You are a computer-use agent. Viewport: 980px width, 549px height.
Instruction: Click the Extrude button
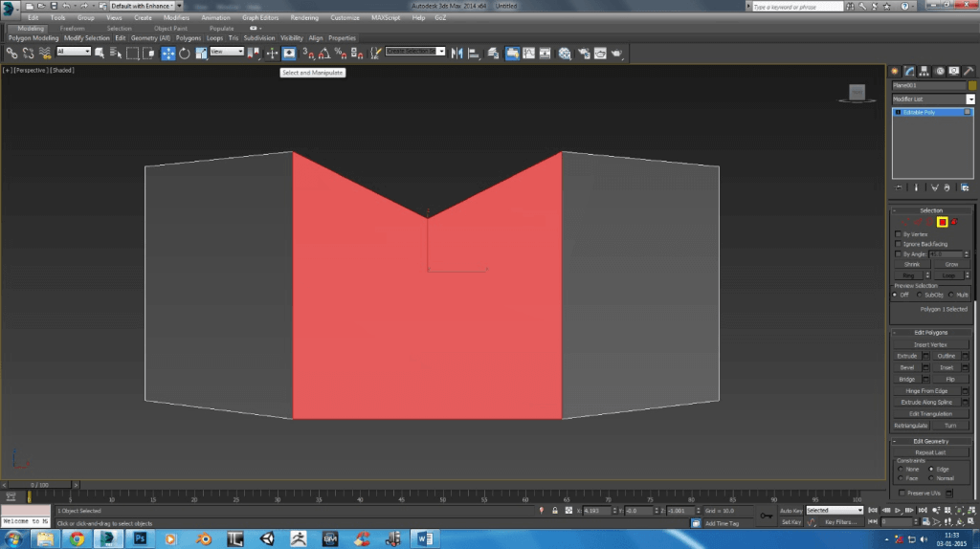coord(907,356)
